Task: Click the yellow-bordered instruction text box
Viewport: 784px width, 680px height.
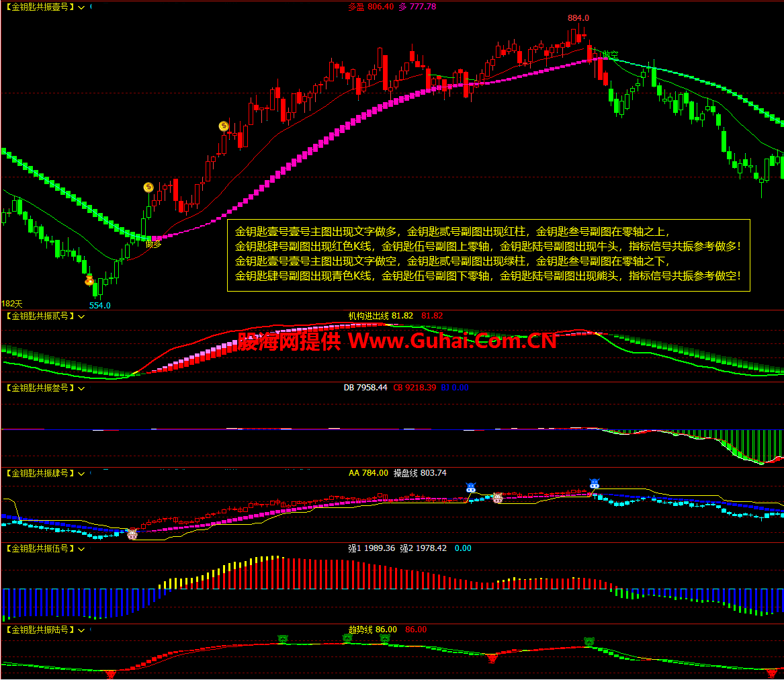Action: [x=488, y=255]
